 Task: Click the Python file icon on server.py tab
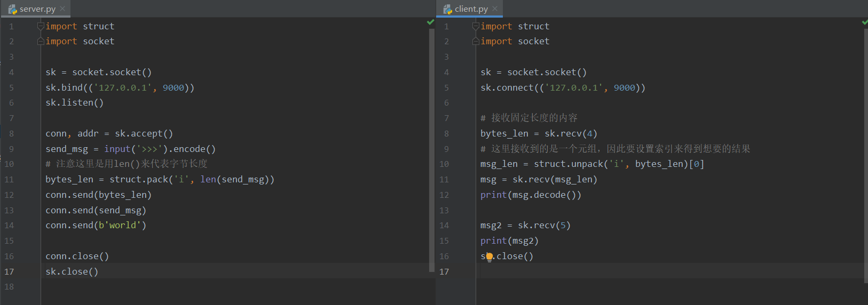pos(13,9)
